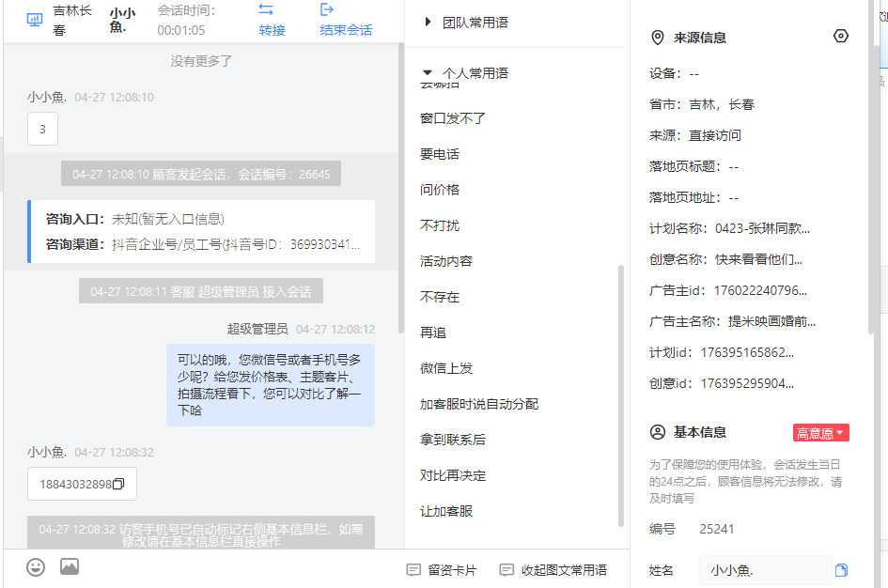
Task: Select the 窗口发不了 quick phrase
Action: 453,118
